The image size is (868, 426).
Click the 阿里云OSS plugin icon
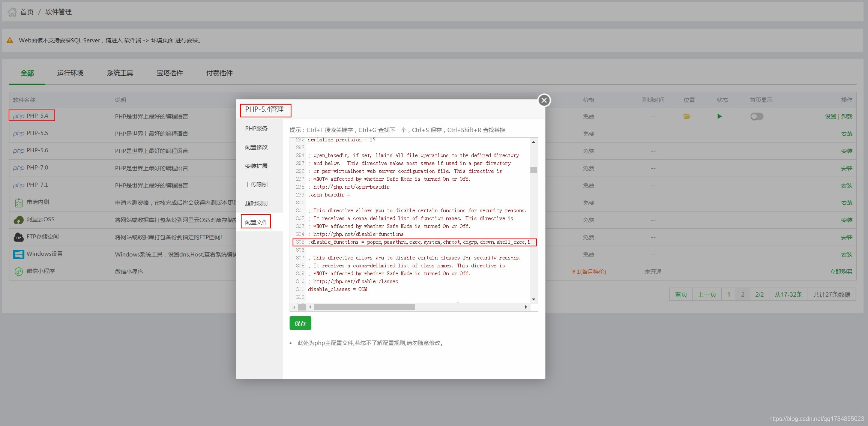point(18,220)
